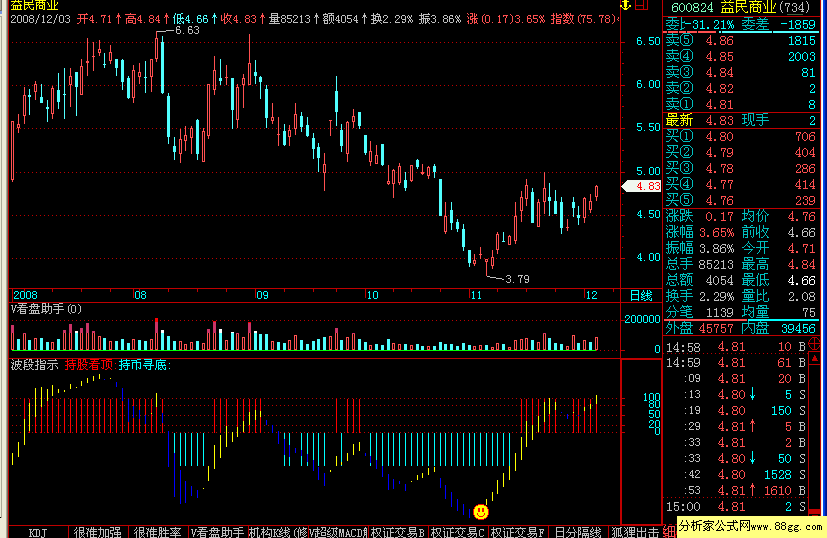Select the 卖④ 4.85 order row
The width and height of the screenshot is (827, 538).
(x=741, y=56)
